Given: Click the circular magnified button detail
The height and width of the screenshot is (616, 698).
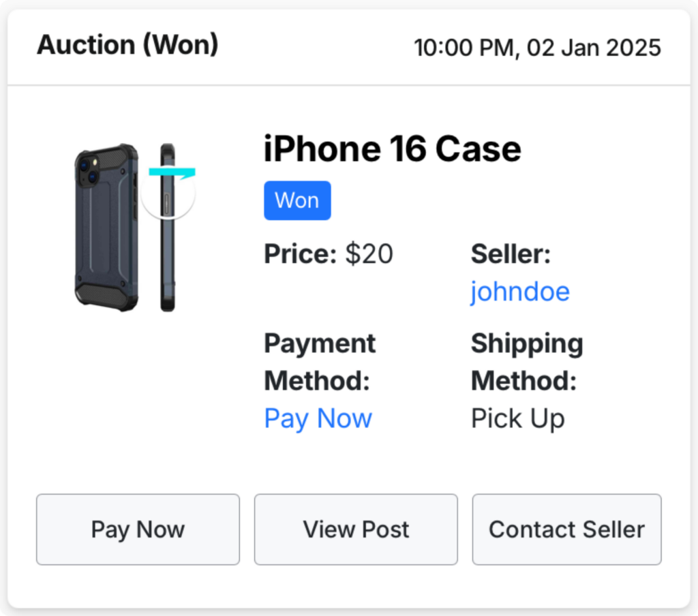Looking at the screenshot, I should coord(168,196).
